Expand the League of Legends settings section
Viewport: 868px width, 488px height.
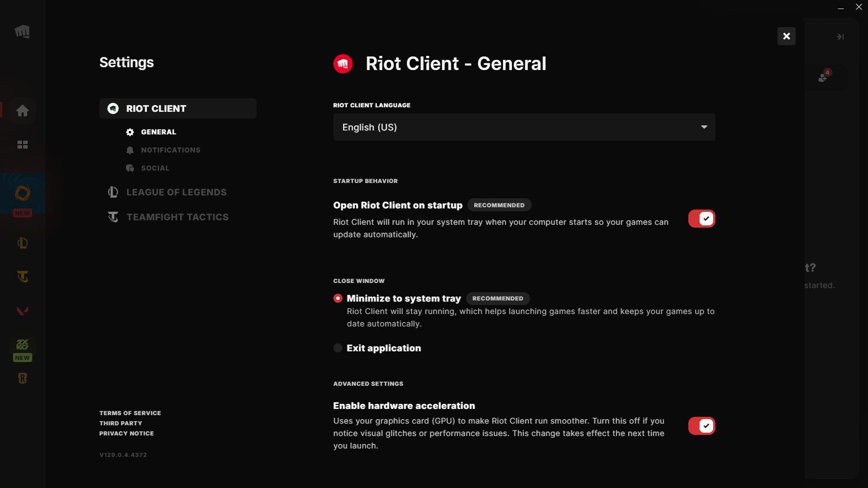coord(176,192)
